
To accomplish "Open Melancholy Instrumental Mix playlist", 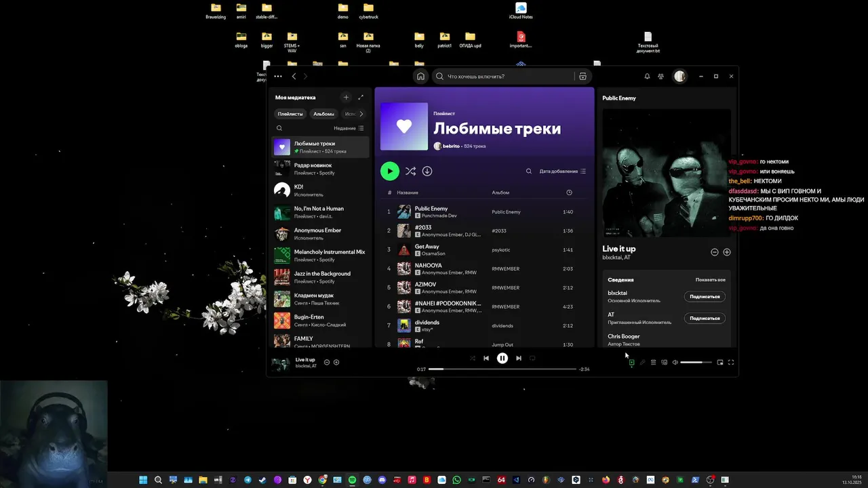I will [x=321, y=256].
